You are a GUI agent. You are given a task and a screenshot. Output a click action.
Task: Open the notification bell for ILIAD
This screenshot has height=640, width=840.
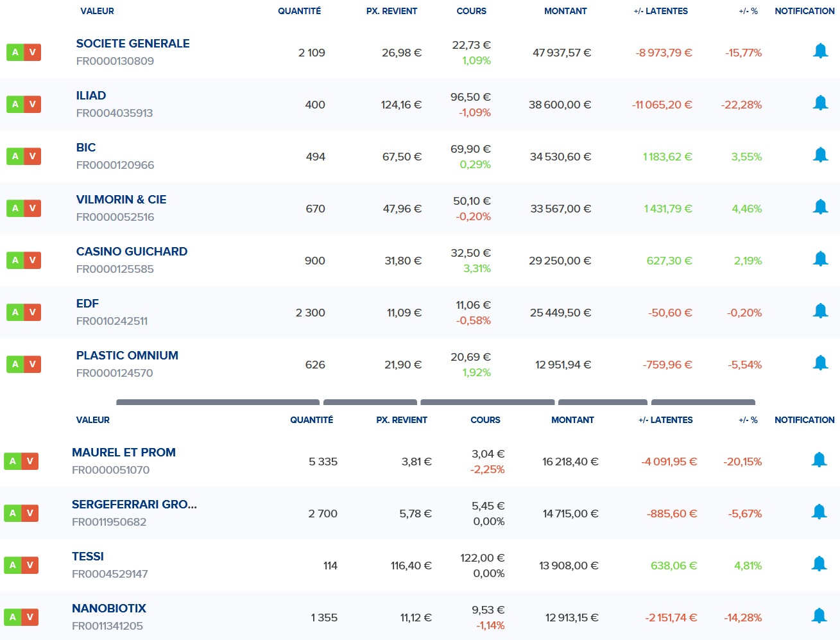(x=820, y=103)
